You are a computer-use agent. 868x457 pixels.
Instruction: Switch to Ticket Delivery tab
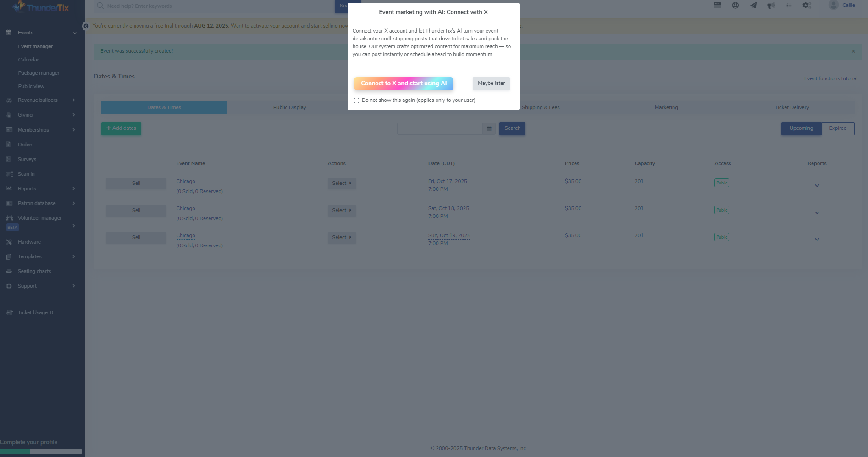click(x=792, y=108)
